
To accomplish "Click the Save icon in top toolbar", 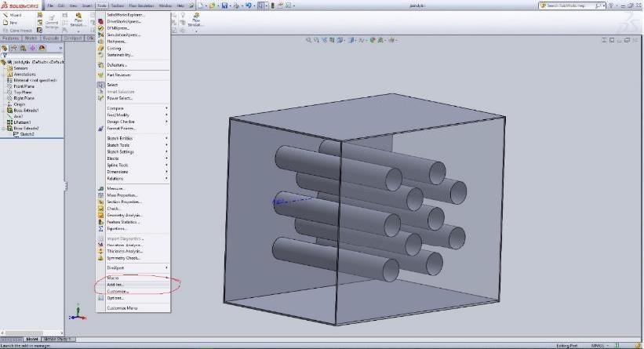I will click(x=224, y=5).
